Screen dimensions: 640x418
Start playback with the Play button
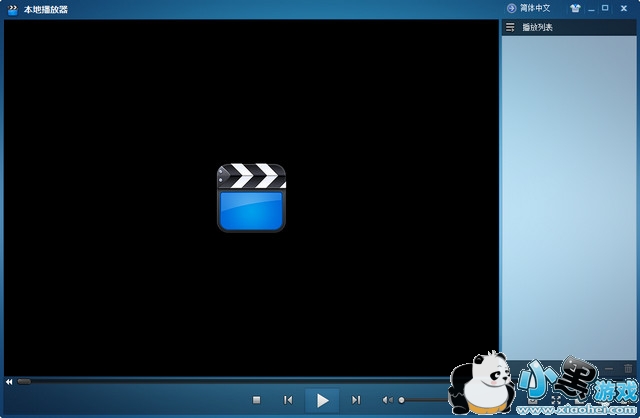pos(322,400)
